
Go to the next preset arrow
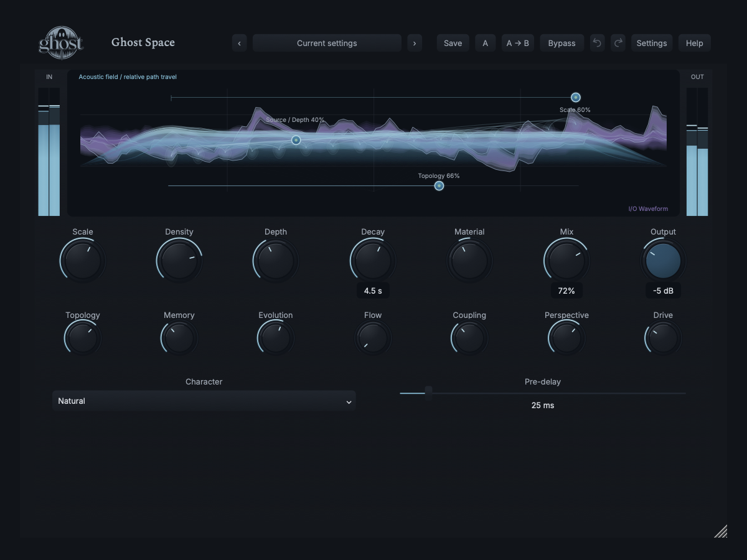tap(415, 43)
